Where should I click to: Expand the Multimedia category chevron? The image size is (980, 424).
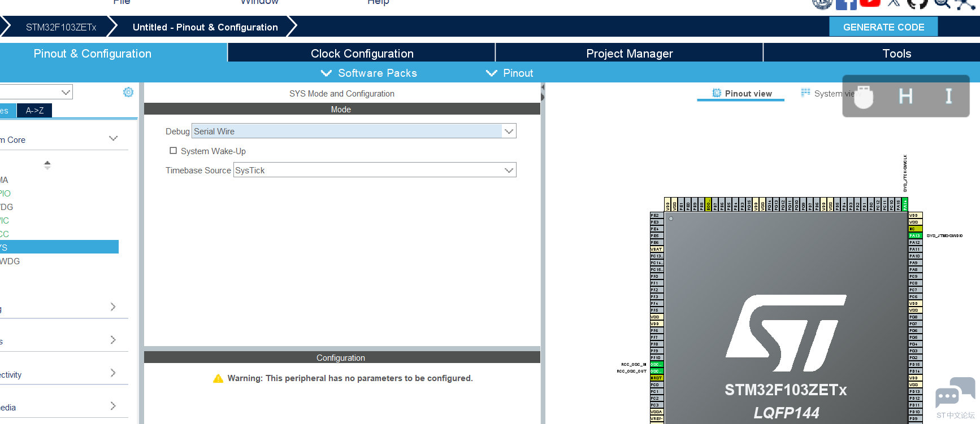113,406
